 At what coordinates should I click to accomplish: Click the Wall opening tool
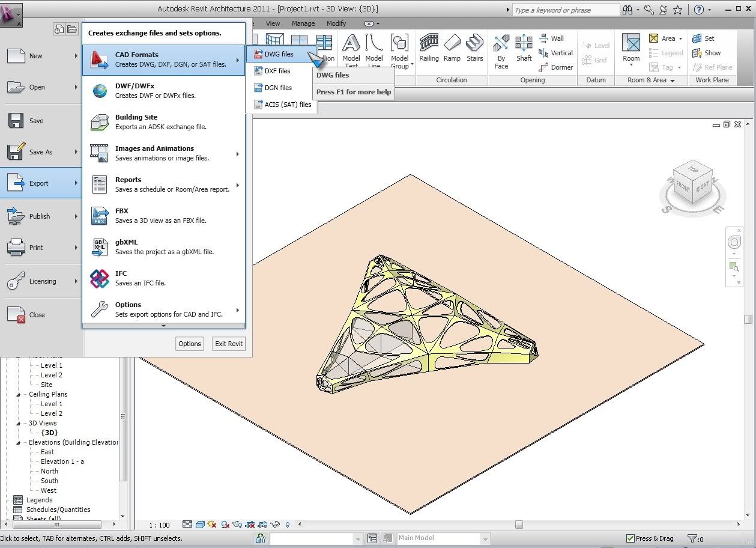coord(552,38)
